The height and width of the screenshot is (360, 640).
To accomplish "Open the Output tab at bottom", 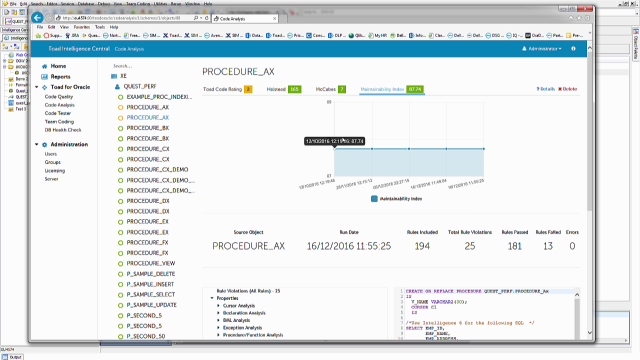I will (x=13, y=357).
